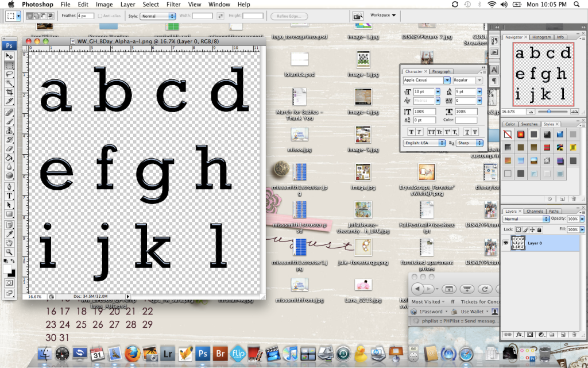
Task: Toggle All Caps in the Character panel
Action: 432,132
